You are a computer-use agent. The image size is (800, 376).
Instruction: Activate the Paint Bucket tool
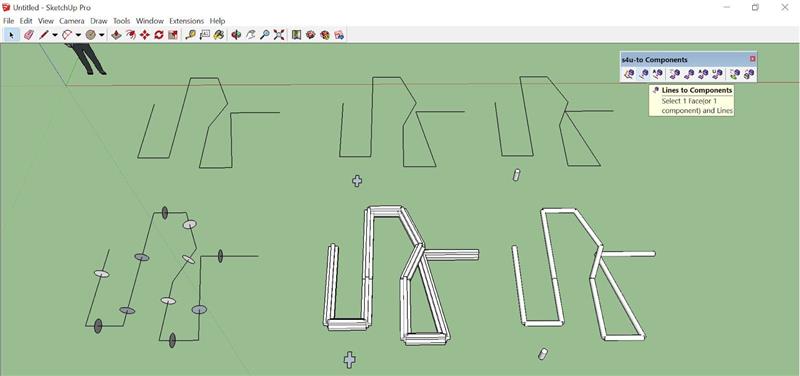(219, 35)
